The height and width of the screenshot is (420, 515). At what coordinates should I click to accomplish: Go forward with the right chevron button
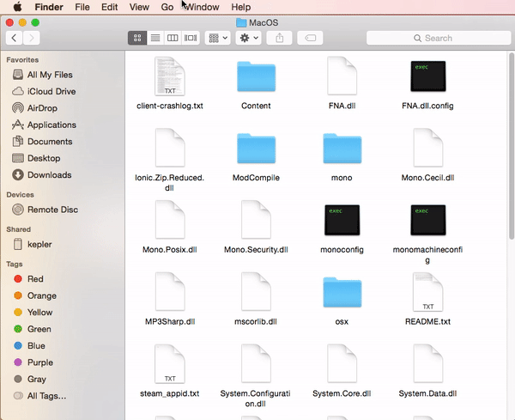pos(32,38)
